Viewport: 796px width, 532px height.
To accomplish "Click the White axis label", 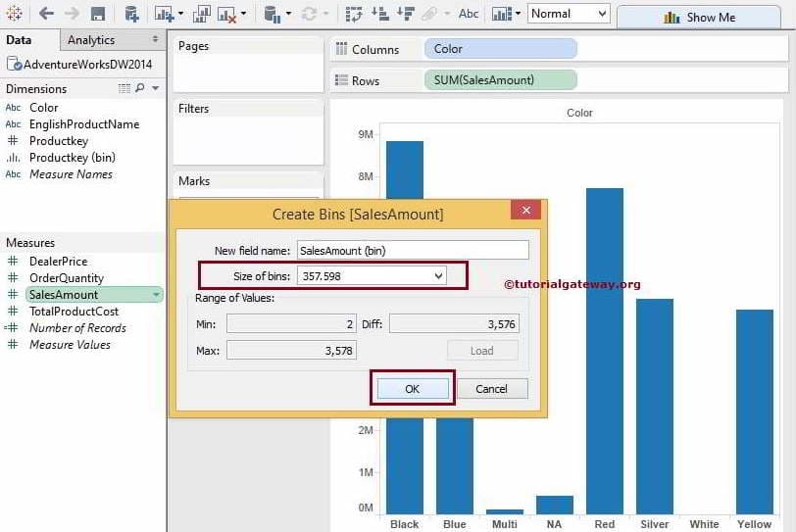I will click(x=705, y=524).
